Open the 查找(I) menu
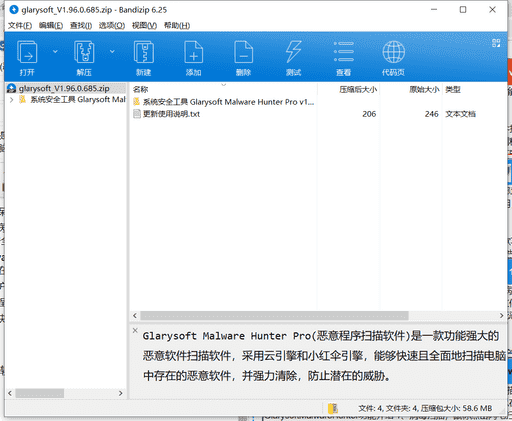Viewport: 512px width, 421px height. point(81,26)
